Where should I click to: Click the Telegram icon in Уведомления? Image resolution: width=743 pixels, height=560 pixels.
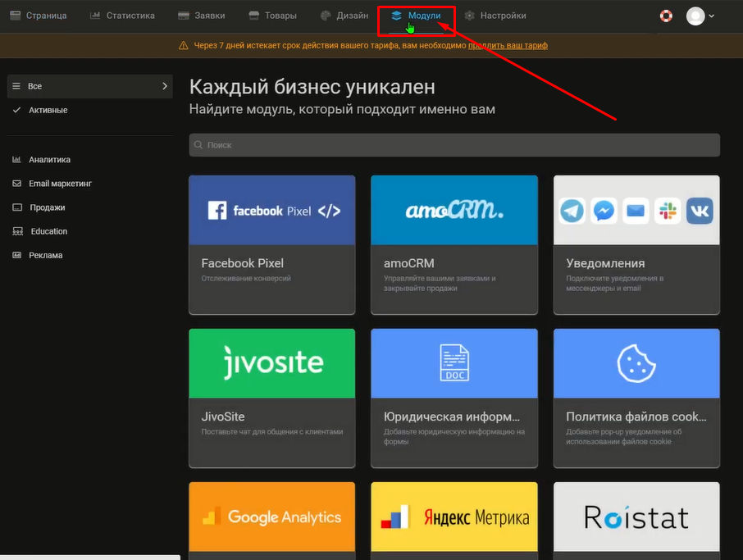click(x=572, y=211)
